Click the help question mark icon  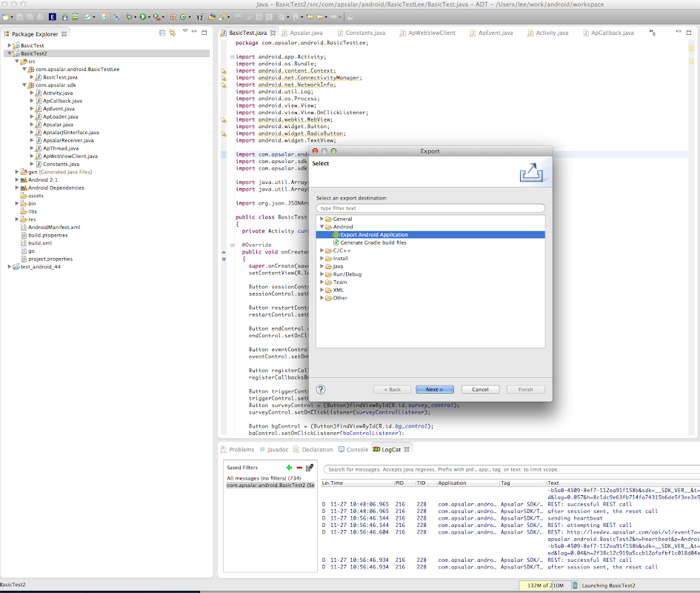pos(321,389)
